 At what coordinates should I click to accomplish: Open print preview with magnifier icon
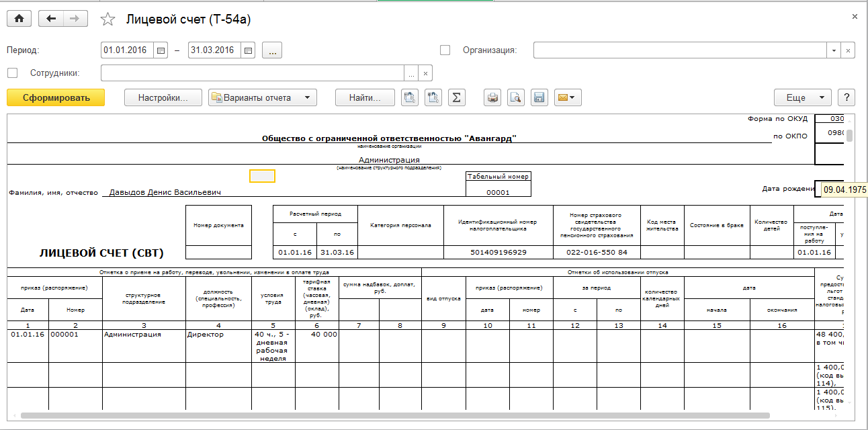(x=515, y=97)
